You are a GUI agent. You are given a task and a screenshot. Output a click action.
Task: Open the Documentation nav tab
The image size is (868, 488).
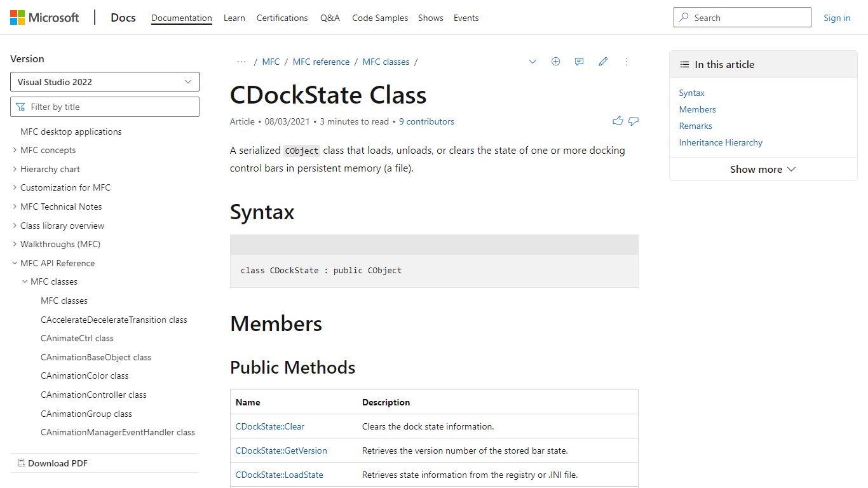182,18
